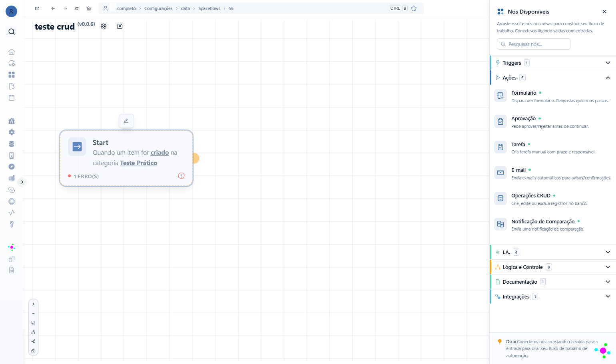The height and width of the screenshot is (364, 616).
Task: Open the compass icon in the sidebar
Action: pos(12,167)
